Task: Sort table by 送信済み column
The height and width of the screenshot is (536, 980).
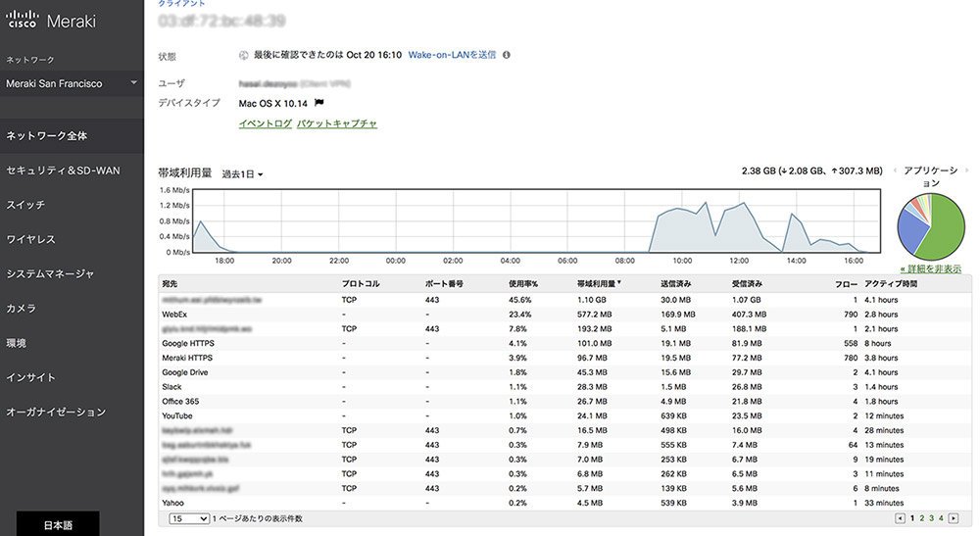Action: point(675,283)
